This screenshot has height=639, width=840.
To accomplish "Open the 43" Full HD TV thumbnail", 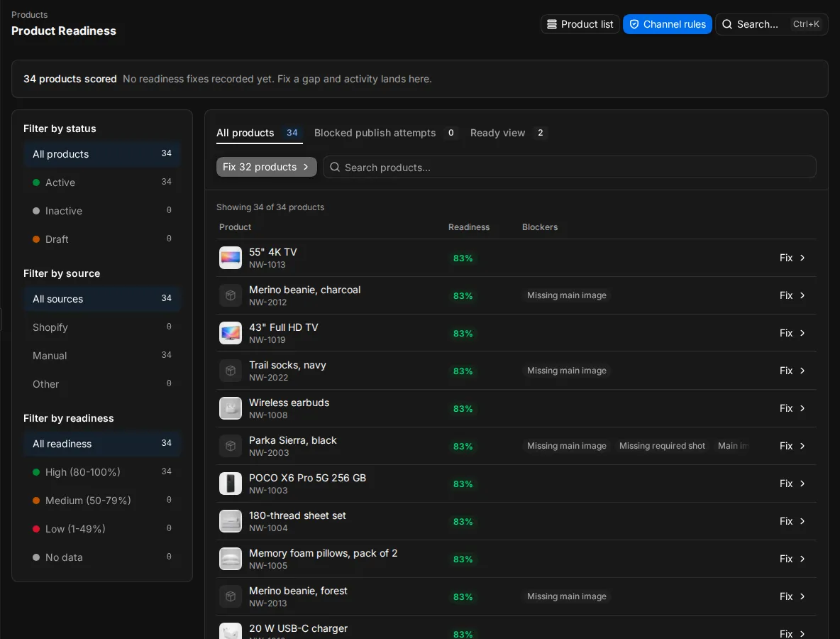I will tap(231, 333).
